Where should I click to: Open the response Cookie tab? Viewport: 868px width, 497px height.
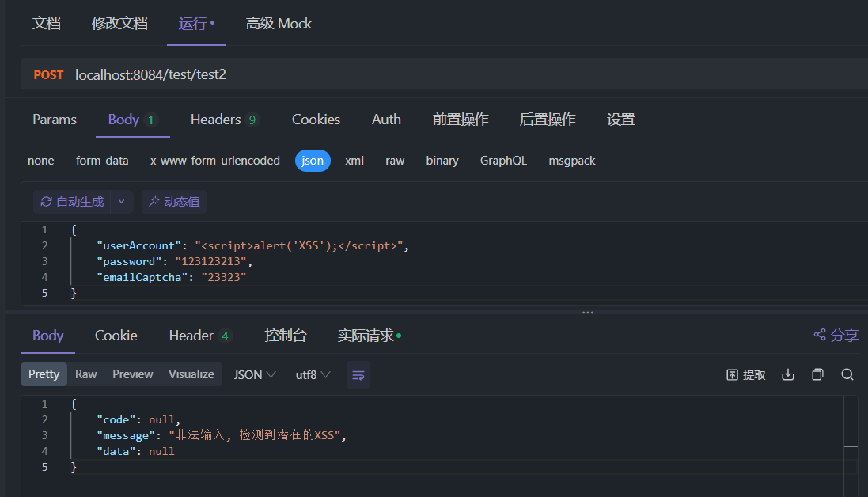[x=116, y=336]
